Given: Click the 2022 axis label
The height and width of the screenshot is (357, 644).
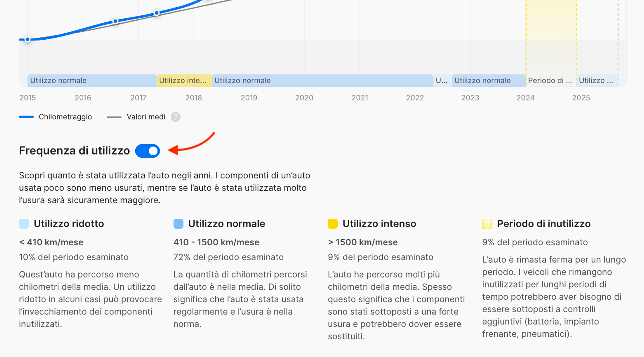Looking at the screenshot, I should coord(415,98).
